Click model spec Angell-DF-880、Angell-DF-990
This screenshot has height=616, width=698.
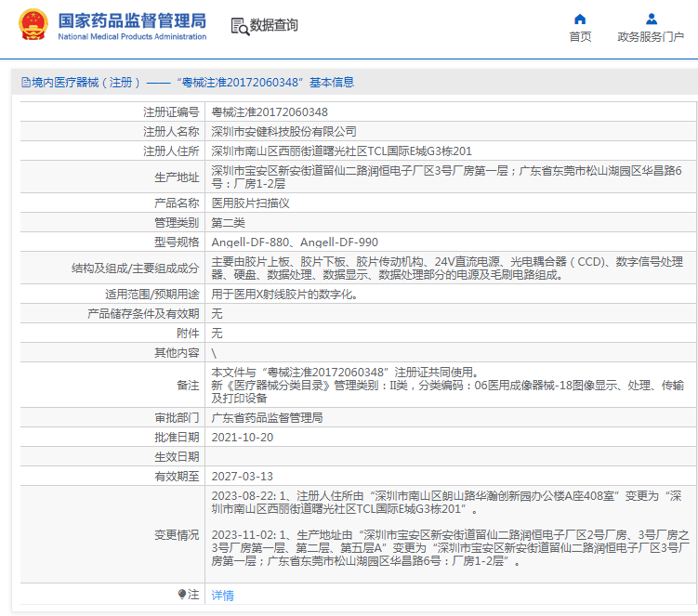[295, 242]
